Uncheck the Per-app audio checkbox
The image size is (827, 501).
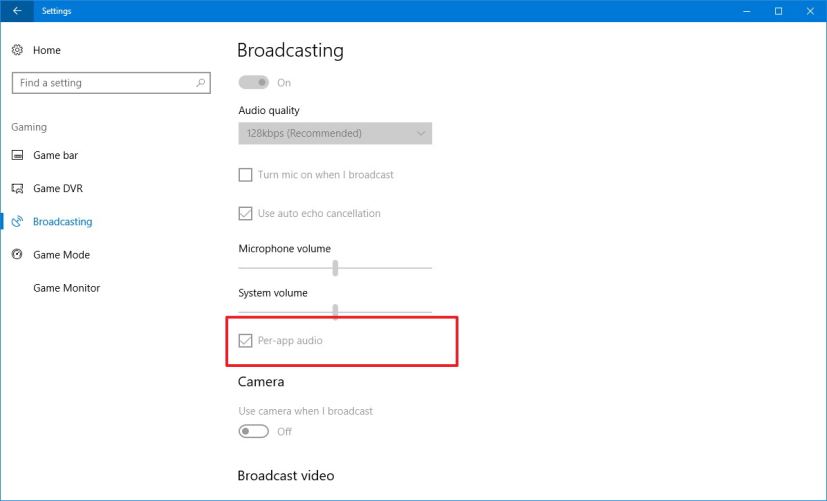pos(245,340)
